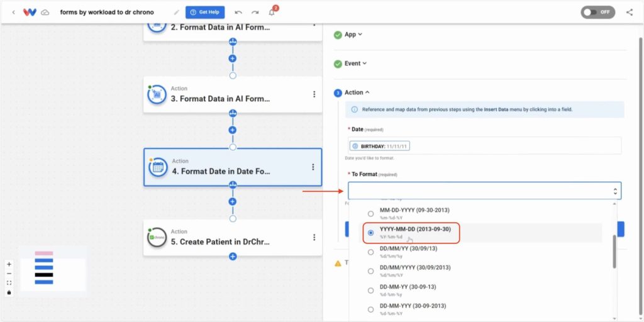Viewport: 644px width, 322px height.
Task: Open the To Format dropdown
Action: pyautogui.click(x=485, y=191)
